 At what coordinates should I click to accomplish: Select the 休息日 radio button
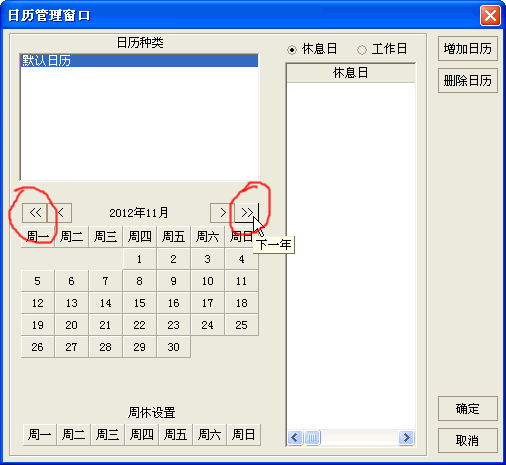(292, 50)
